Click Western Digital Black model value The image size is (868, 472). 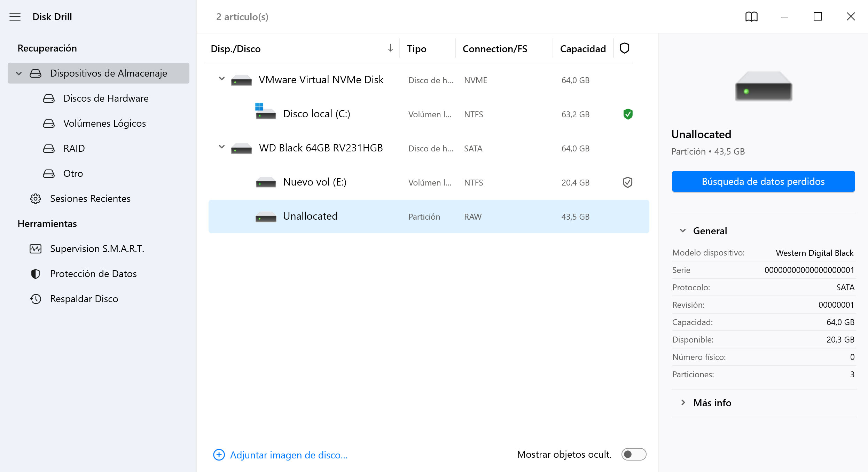pos(815,253)
